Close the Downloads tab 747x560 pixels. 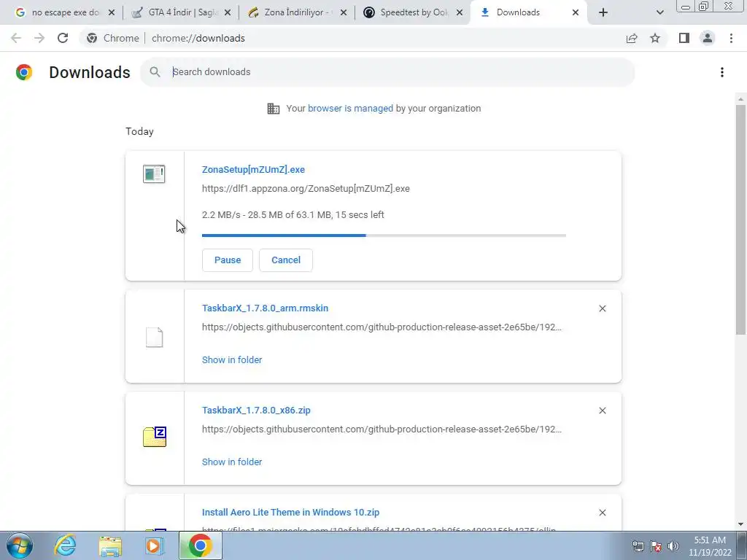click(x=576, y=12)
